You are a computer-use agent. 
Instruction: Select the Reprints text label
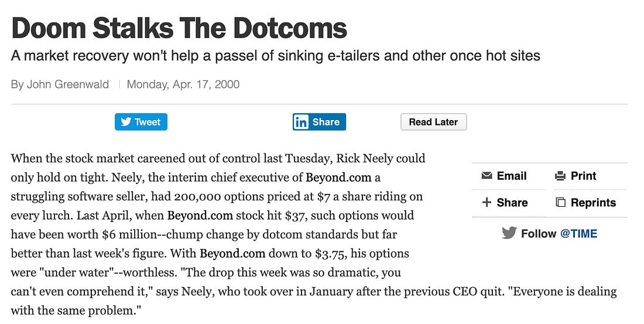[593, 203]
